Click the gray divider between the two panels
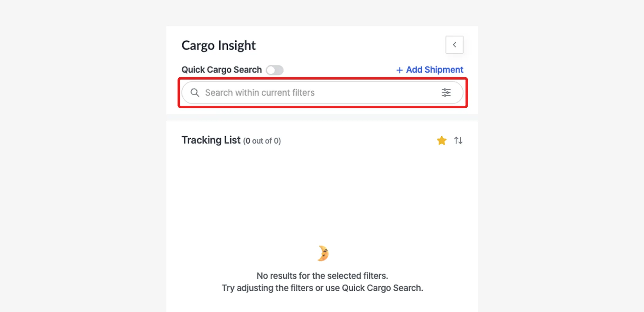644x312 pixels. click(x=322, y=118)
